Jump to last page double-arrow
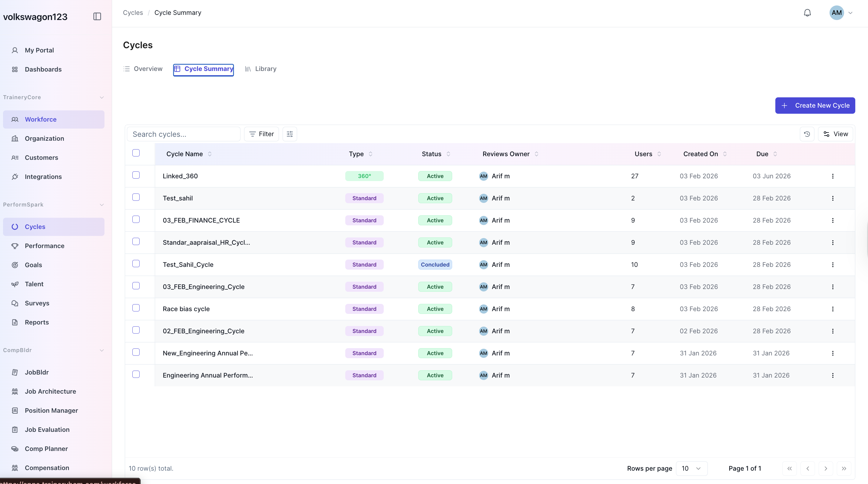 coord(844,469)
